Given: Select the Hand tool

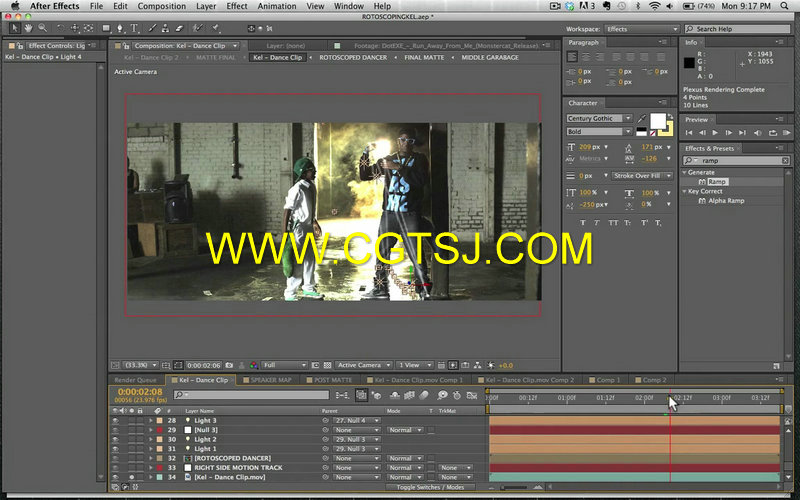Looking at the screenshot, I should coord(29,28).
